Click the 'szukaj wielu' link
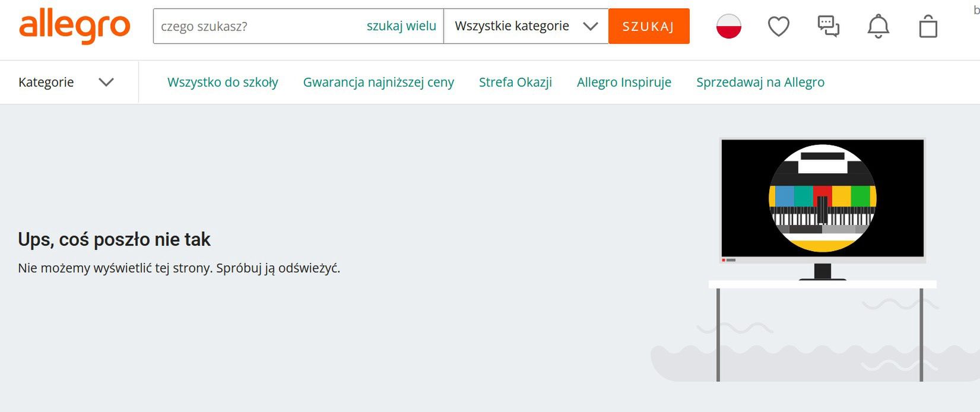This screenshot has height=412, width=980. coord(401,26)
